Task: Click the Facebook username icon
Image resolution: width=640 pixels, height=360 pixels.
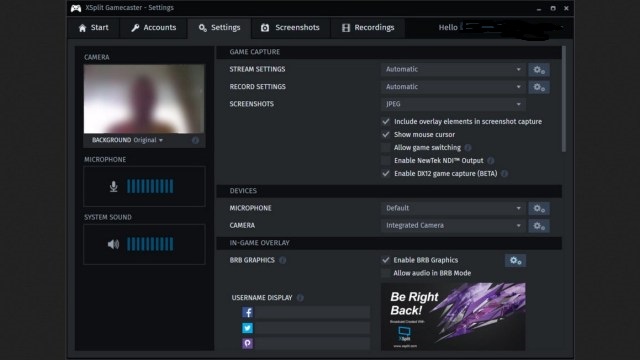Action: click(x=247, y=313)
